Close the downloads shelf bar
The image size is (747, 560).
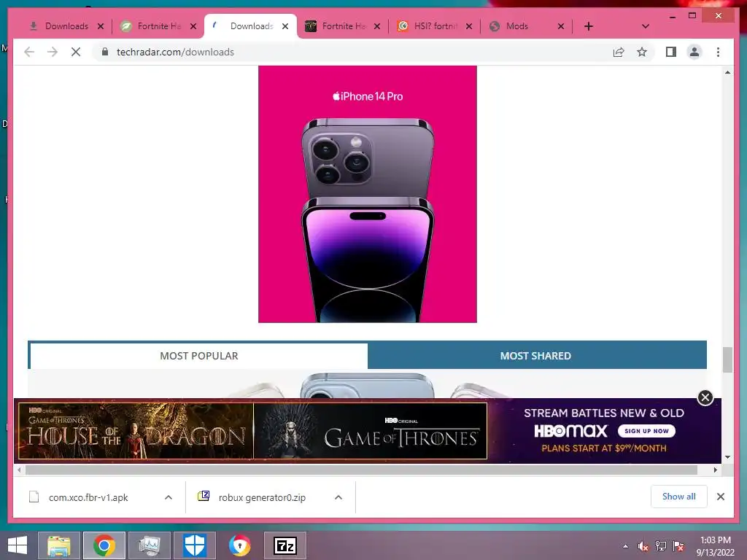(720, 497)
